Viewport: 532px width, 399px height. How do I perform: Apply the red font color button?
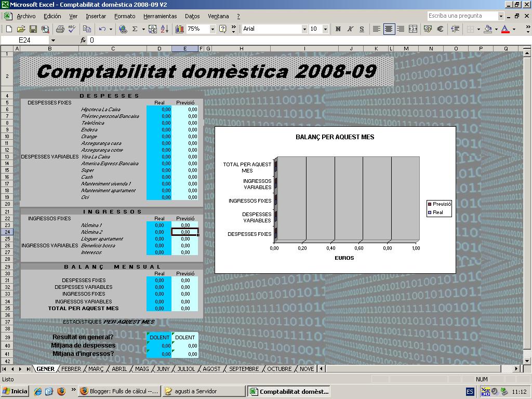tap(505, 29)
